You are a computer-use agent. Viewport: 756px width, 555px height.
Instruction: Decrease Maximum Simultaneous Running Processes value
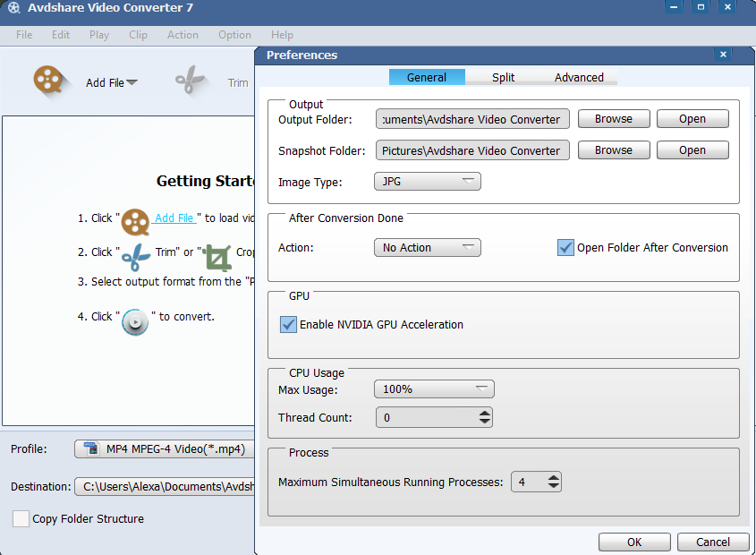pyautogui.click(x=554, y=486)
